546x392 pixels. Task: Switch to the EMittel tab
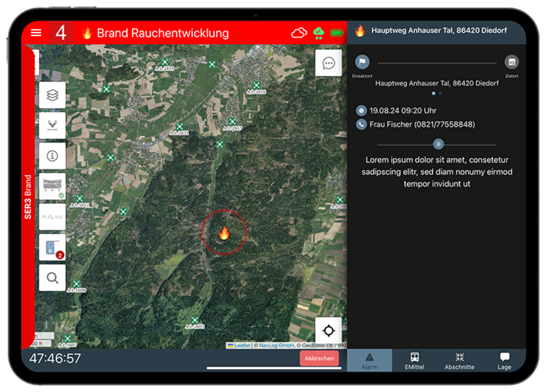pos(414,361)
